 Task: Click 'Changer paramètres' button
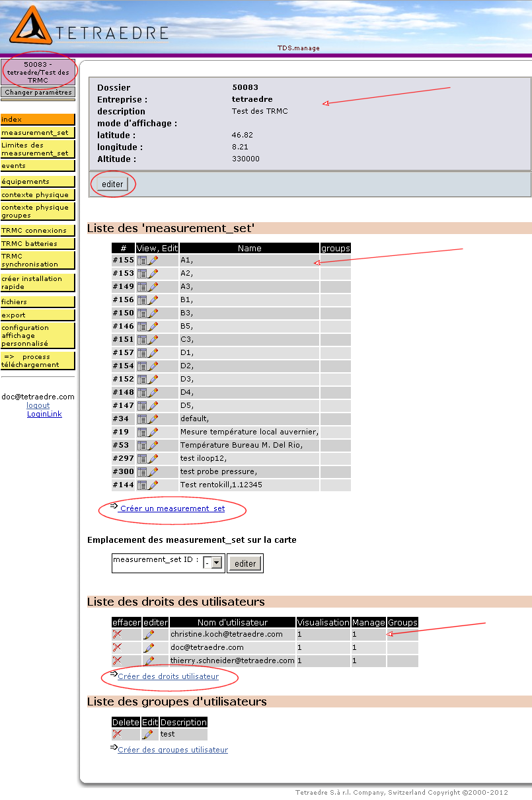pyautogui.click(x=38, y=93)
